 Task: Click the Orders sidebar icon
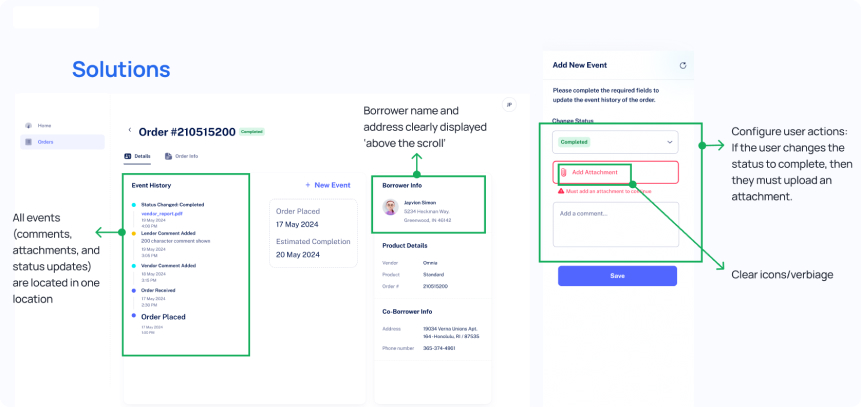pos(29,142)
